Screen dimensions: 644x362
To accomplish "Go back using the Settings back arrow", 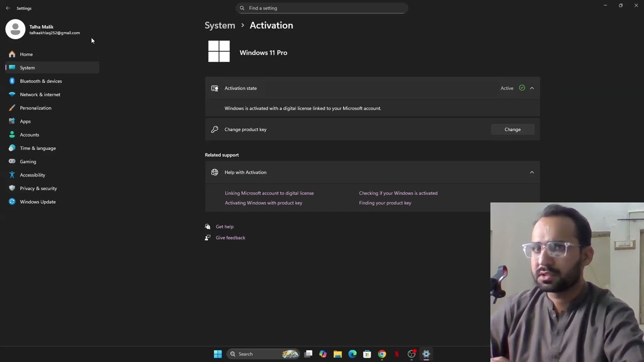I will 8,8.
